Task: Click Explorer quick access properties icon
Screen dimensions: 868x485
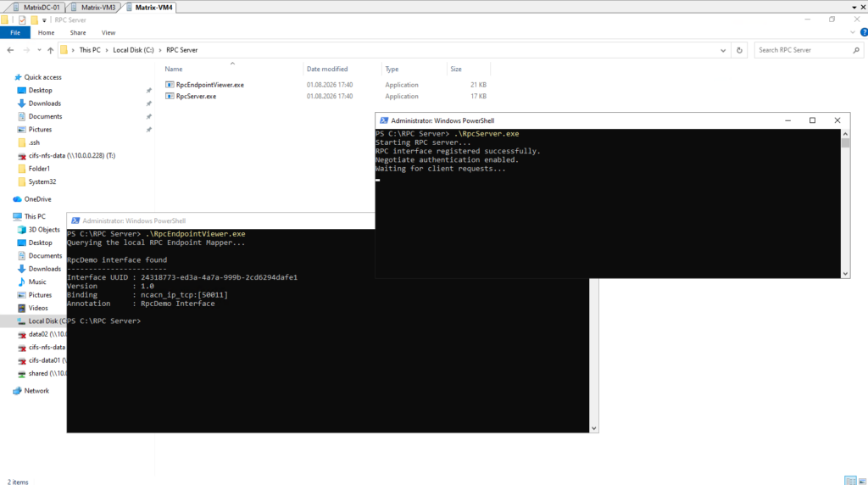Action: 22,20
